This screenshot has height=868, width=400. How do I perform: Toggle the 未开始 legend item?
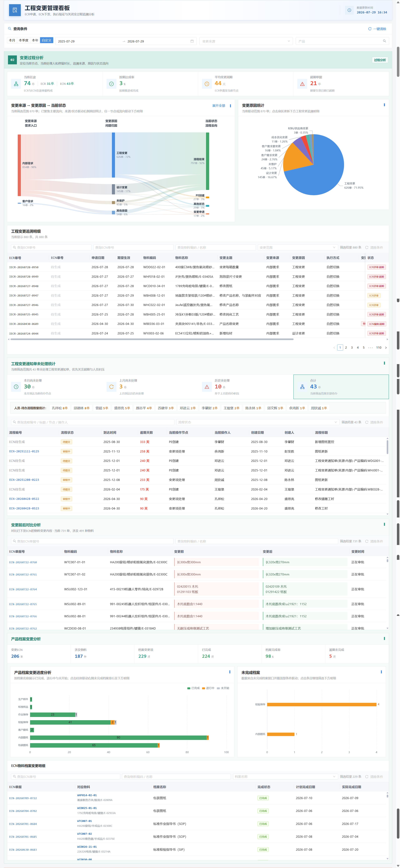223,688
